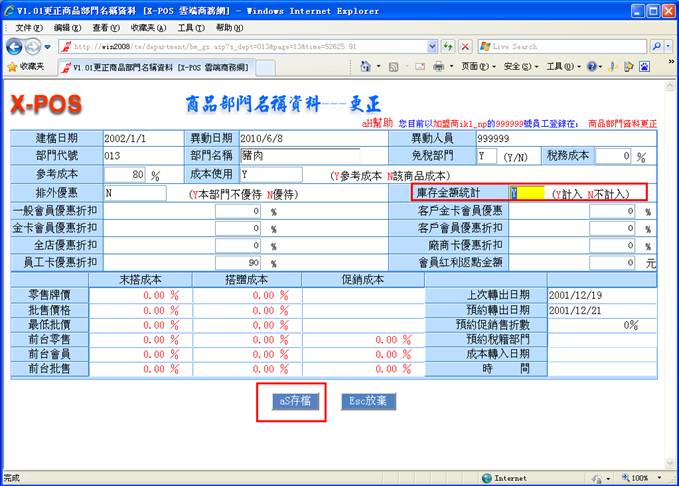Click the Stop loading icon
679x486 pixels.
466,47
